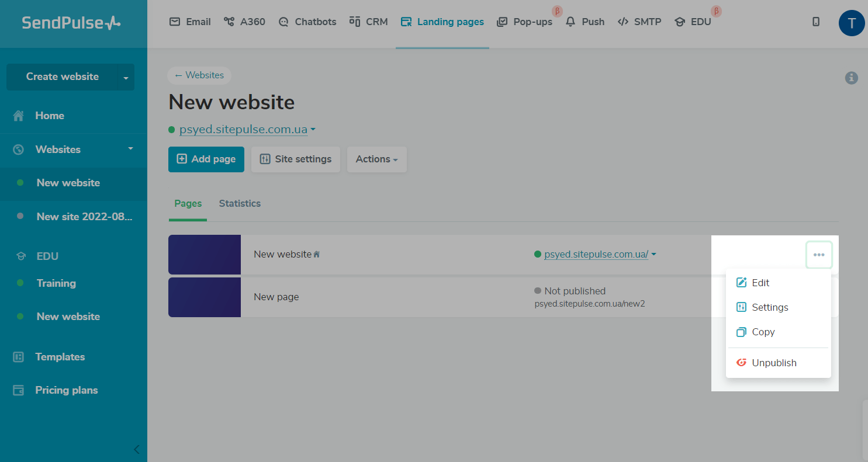Choose Copy from the page menu
Image resolution: width=868 pixels, height=462 pixels.
(x=779, y=332)
